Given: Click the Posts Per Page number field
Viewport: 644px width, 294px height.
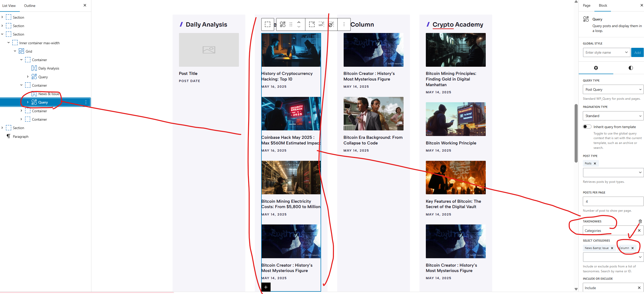Looking at the screenshot, I should click(613, 201).
